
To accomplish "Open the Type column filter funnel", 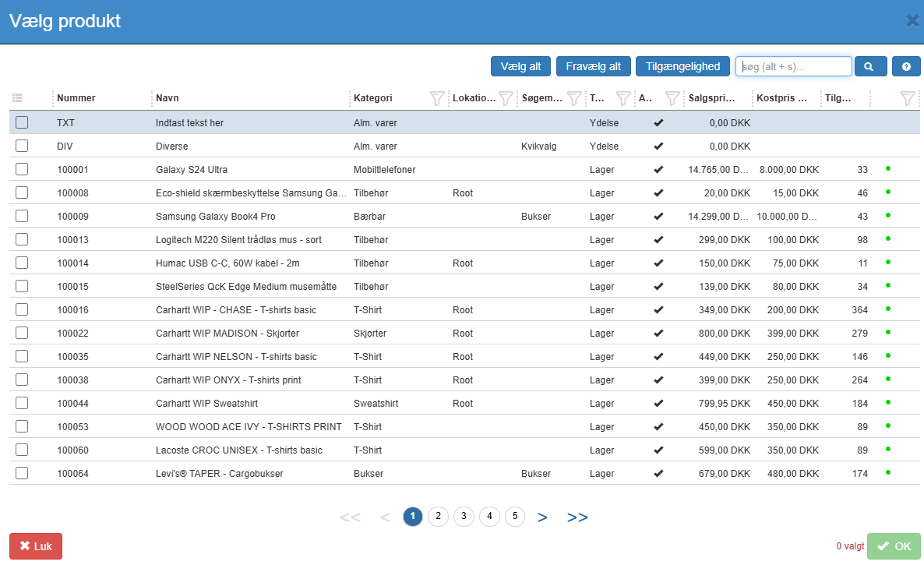I will coord(623,98).
